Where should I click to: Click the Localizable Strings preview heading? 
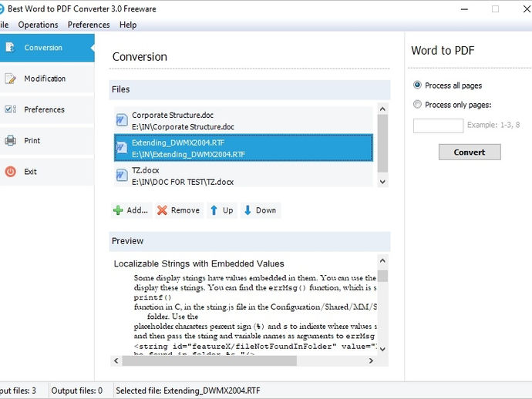tap(199, 263)
